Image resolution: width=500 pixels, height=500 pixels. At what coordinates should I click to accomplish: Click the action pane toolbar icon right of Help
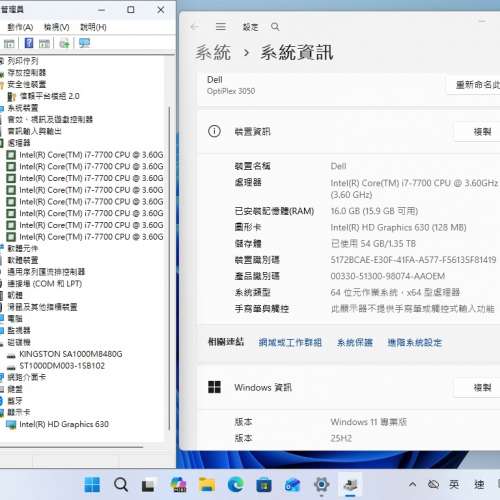44,43
